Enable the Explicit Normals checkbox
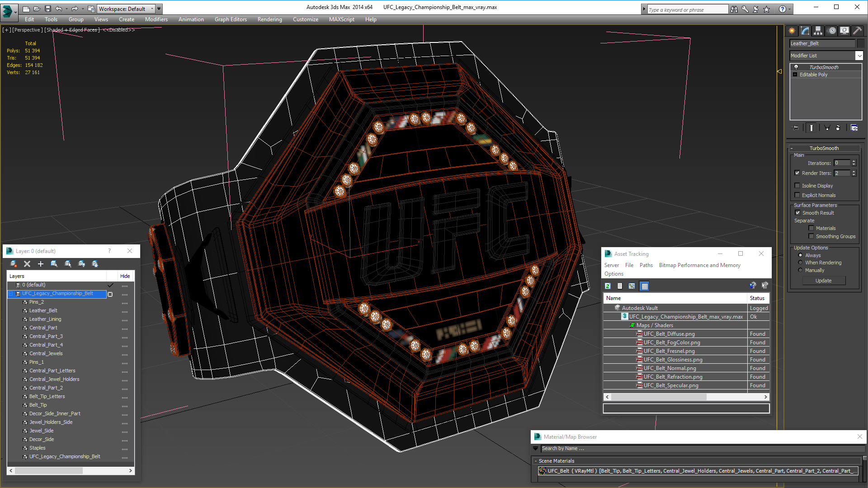868x488 pixels. [x=797, y=195]
